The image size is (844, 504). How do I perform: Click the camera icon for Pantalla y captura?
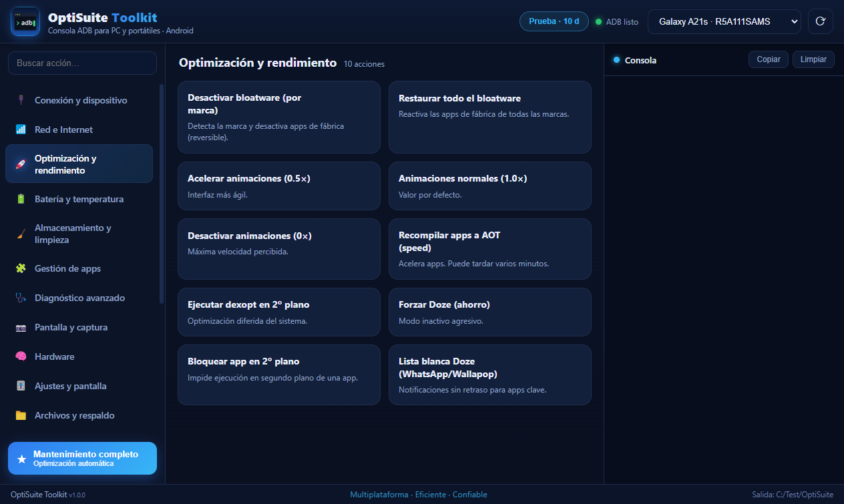point(21,327)
